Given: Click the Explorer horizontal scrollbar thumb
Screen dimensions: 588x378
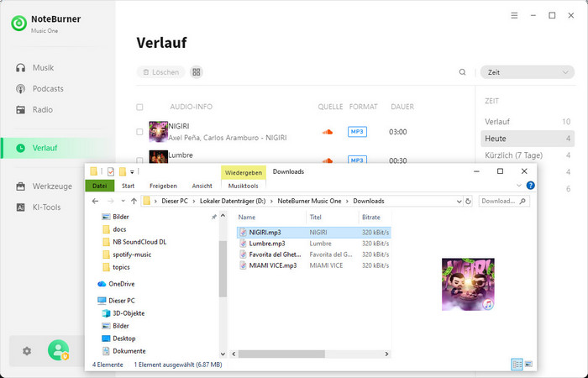Looking at the screenshot, I should pos(281,354).
